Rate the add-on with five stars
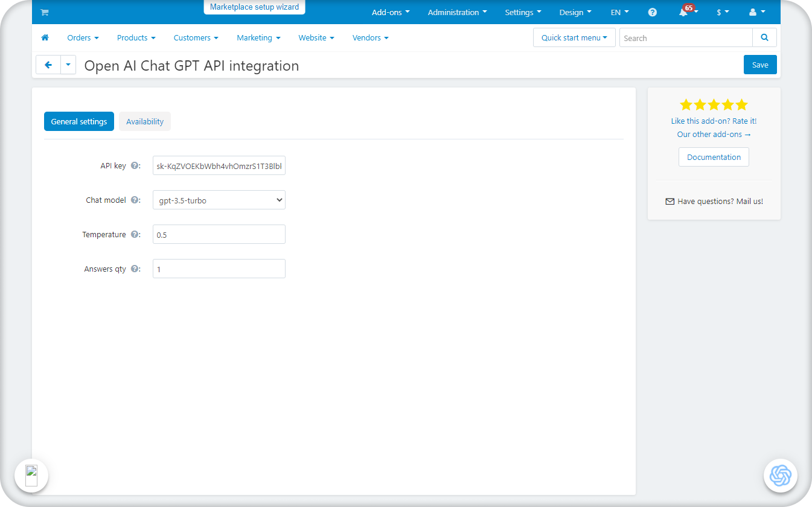This screenshot has width=812, height=507. coord(714,104)
